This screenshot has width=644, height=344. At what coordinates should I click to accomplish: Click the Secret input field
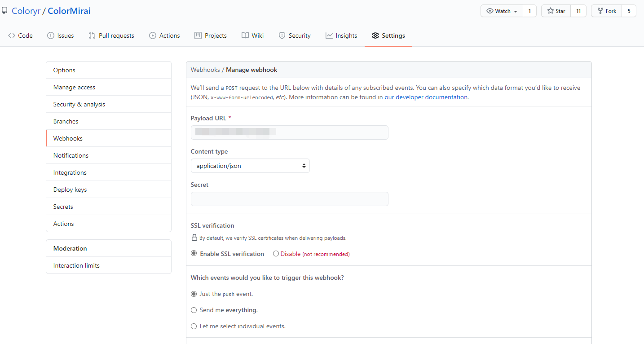[x=289, y=199]
